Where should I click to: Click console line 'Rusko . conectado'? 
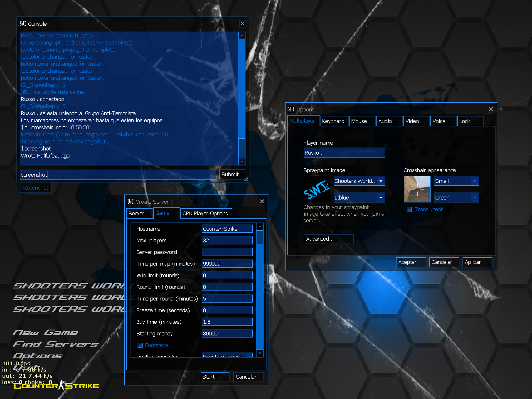(42, 99)
